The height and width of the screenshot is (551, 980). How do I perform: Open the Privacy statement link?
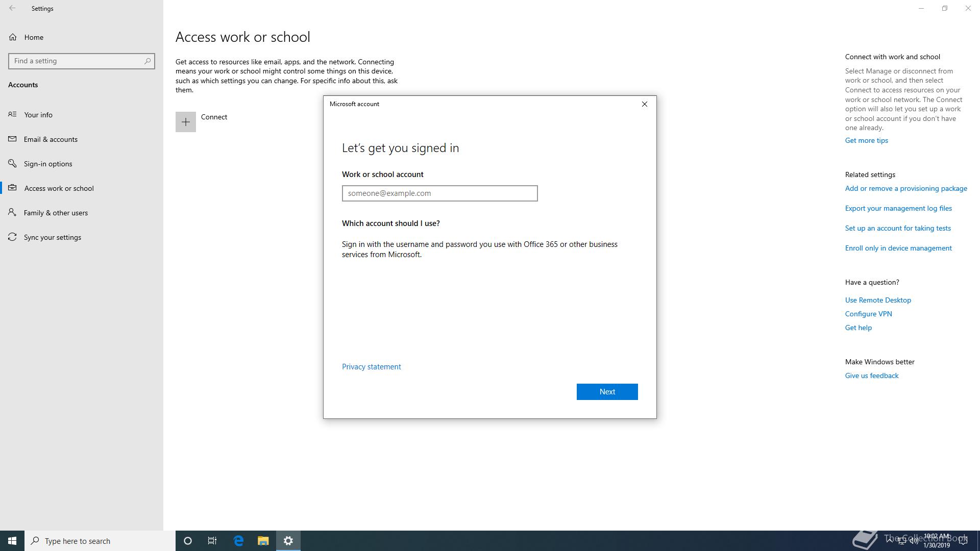[x=371, y=367]
